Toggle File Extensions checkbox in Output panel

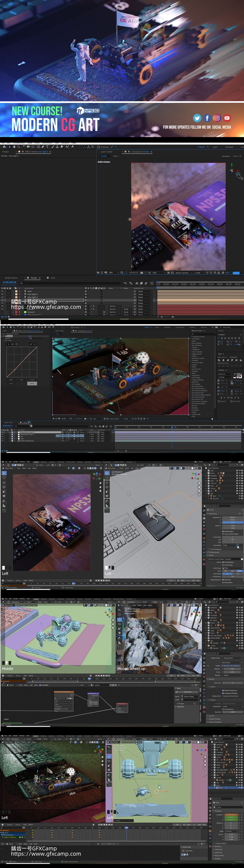223,562
